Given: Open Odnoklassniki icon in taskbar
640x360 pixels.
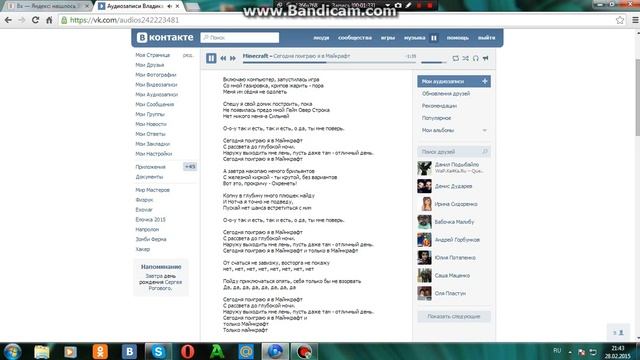Looking at the screenshot, I should point(100,351).
